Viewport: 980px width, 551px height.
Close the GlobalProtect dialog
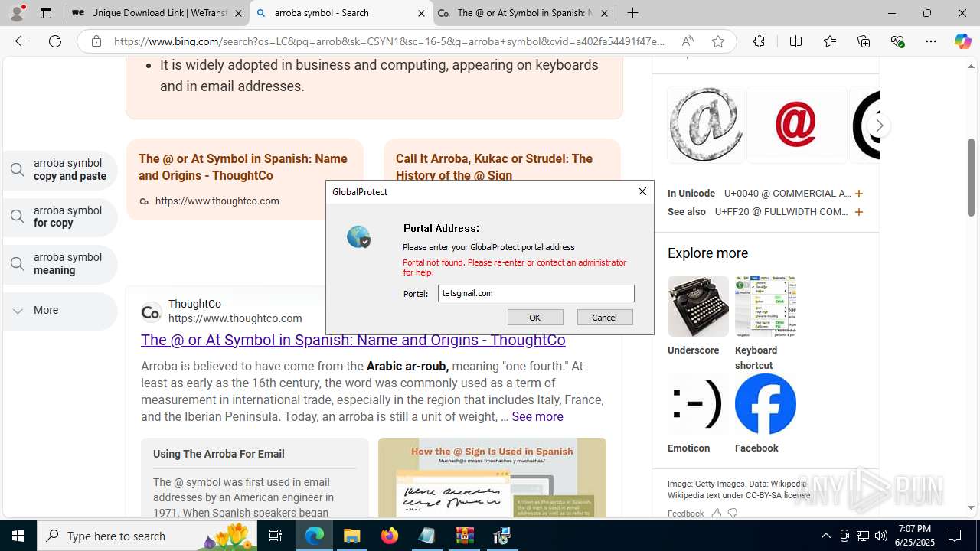point(642,191)
